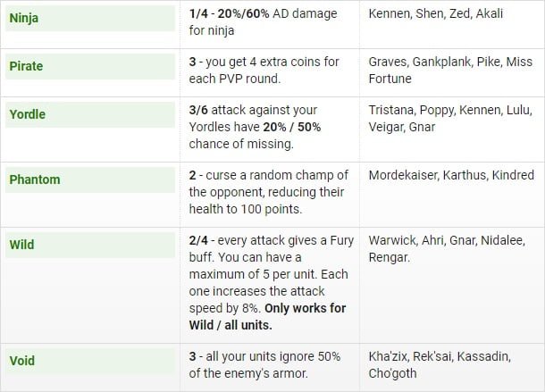The image size is (545, 392).
Task: Select the Wild trait name
Action: pos(21,244)
